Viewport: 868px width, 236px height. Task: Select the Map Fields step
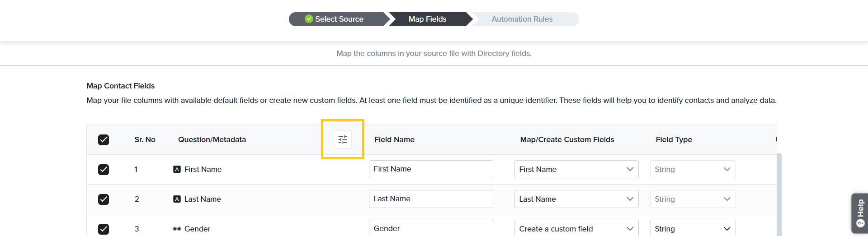pyautogui.click(x=427, y=19)
